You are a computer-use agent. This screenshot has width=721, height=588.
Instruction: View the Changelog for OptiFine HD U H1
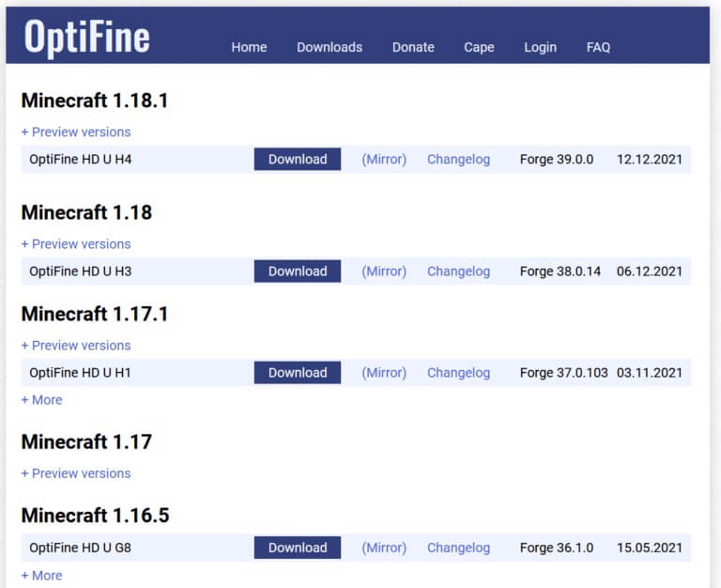(x=458, y=373)
